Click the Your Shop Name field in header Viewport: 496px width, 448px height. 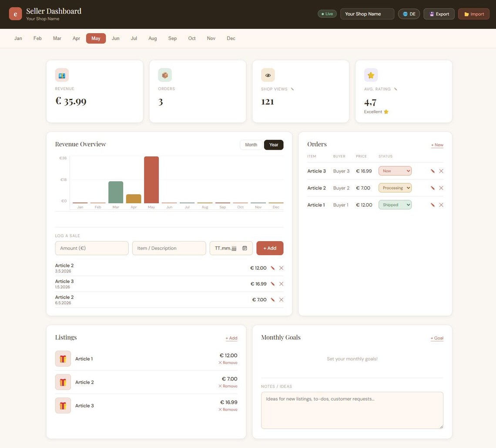pyautogui.click(x=367, y=14)
